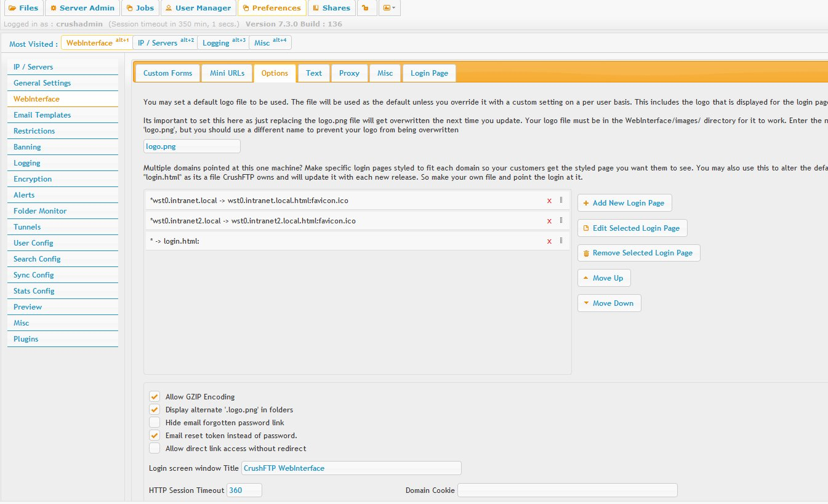This screenshot has height=504, width=828.
Task: Click drag handle on wst0.intranet2.local row
Action: coord(561,220)
